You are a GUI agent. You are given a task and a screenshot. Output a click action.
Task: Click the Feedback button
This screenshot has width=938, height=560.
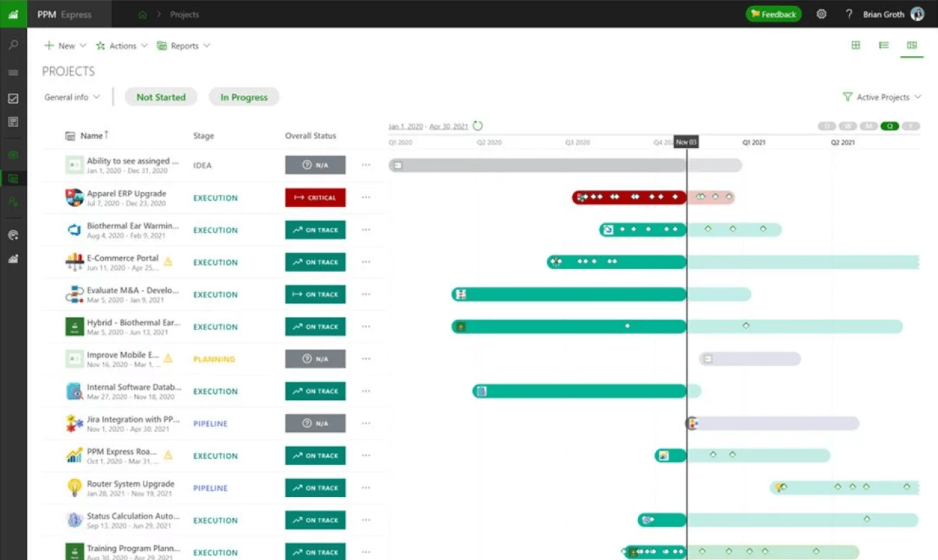[x=773, y=14]
